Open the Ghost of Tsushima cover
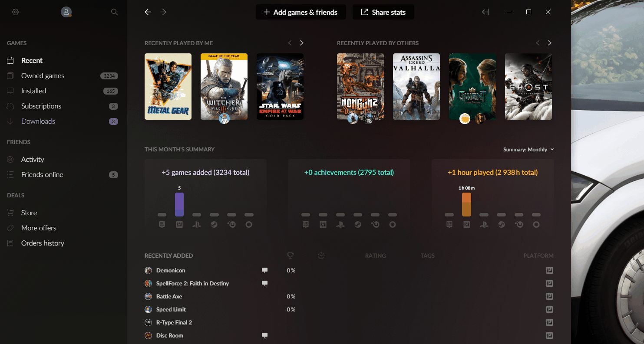This screenshot has width=644, height=344. [x=528, y=86]
